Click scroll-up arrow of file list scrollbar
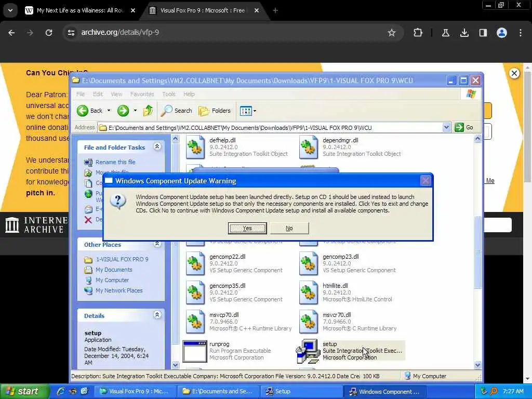This screenshot has width=532, height=399. pyautogui.click(x=477, y=138)
